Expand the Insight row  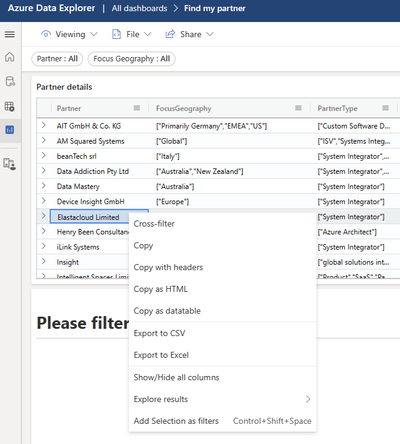(43, 261)
